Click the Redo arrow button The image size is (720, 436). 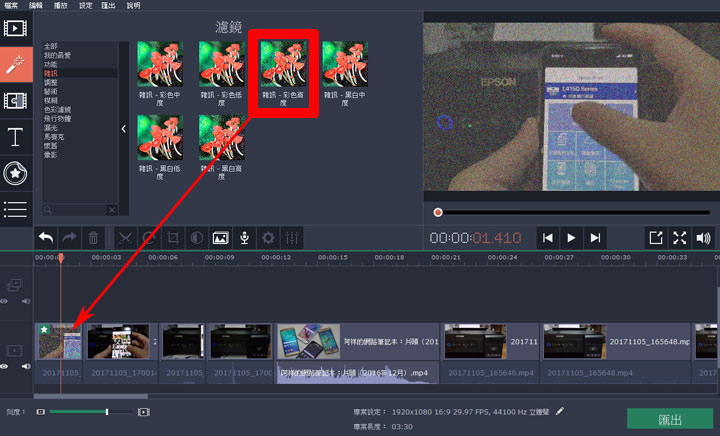[69, 238]
